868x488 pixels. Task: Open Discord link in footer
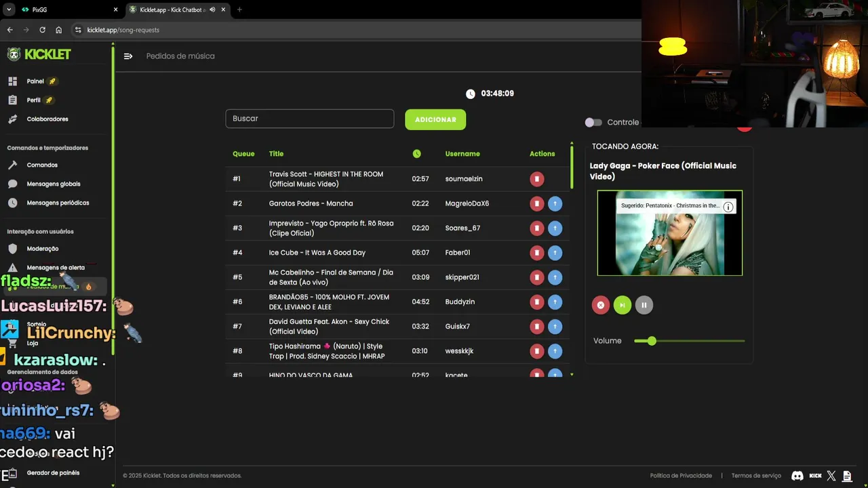click(x=797, y=476)
